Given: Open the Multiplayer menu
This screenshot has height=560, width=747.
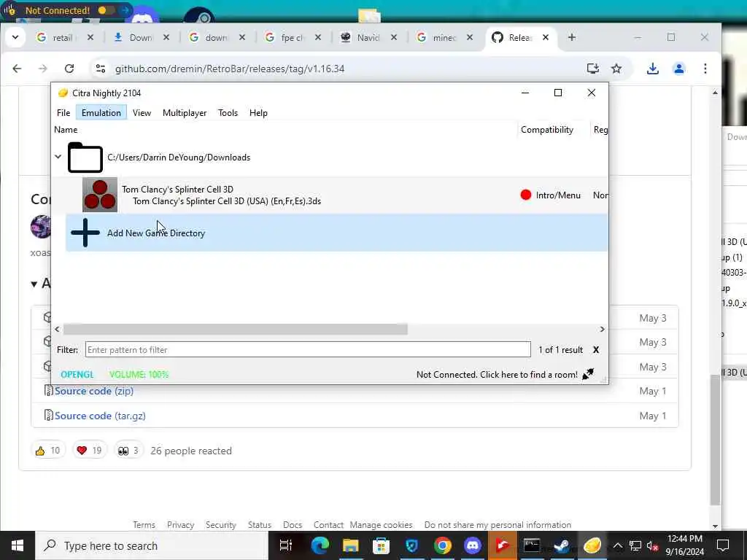Looking at the screenshot, I should (185, 113).
